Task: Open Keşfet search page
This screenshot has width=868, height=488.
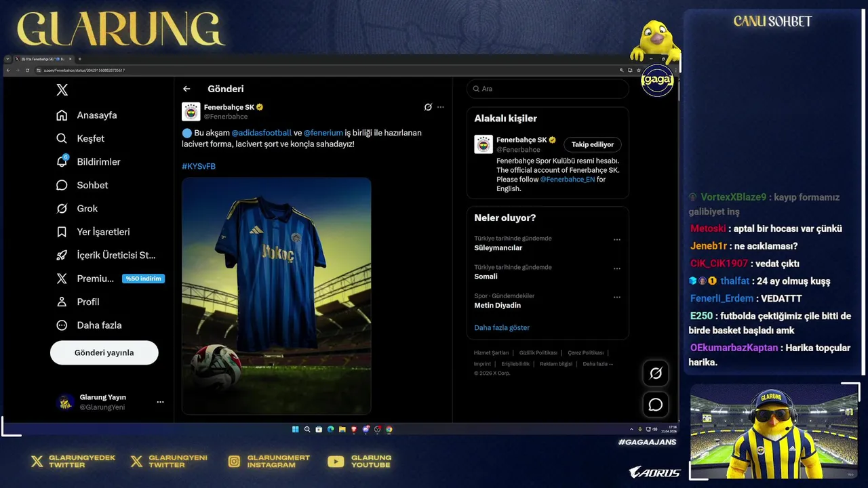Action: 80,138
